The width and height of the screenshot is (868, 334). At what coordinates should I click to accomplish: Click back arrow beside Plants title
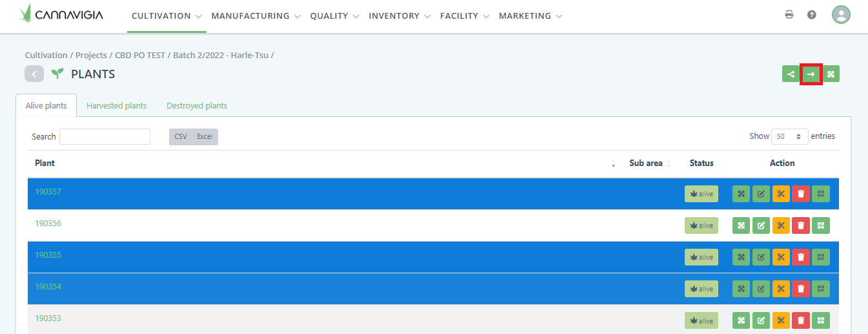(34, 74)
